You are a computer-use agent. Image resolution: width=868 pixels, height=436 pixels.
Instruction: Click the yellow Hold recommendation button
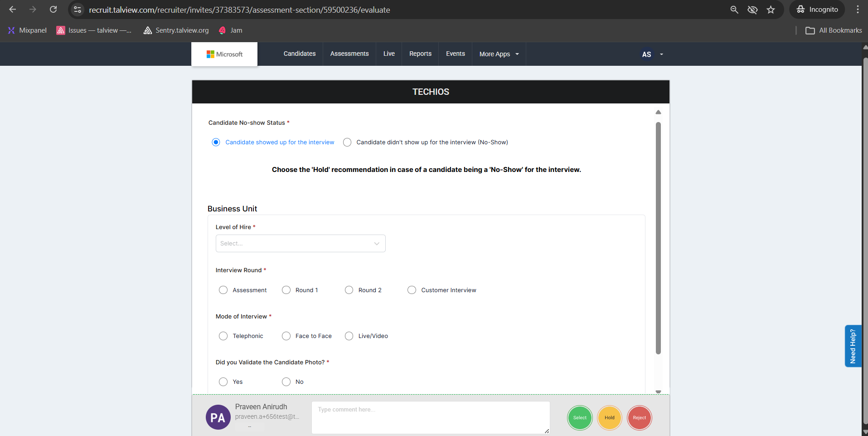[610, 418]
